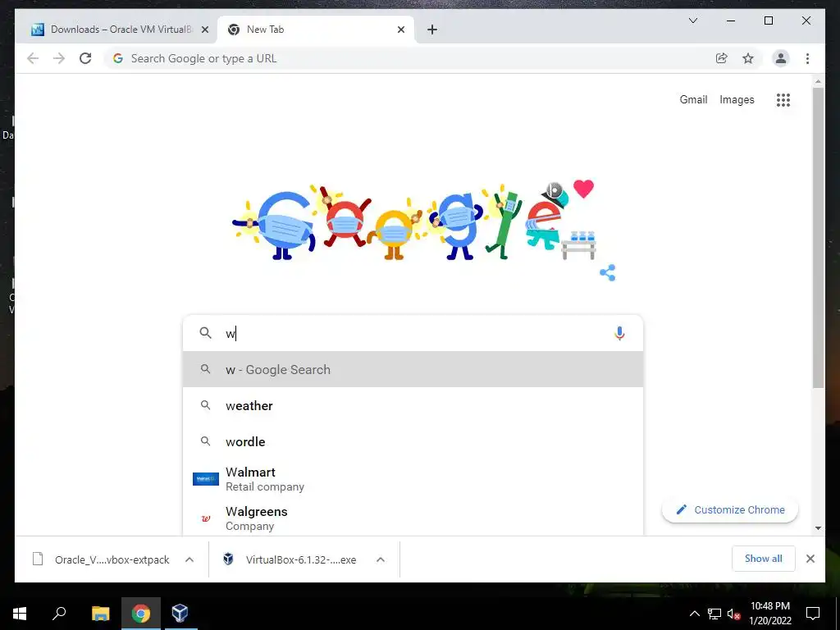Viewport: 840px width, 630px height.
Task: Open the Chrome profile avatar
Action: tap(781, 58)
